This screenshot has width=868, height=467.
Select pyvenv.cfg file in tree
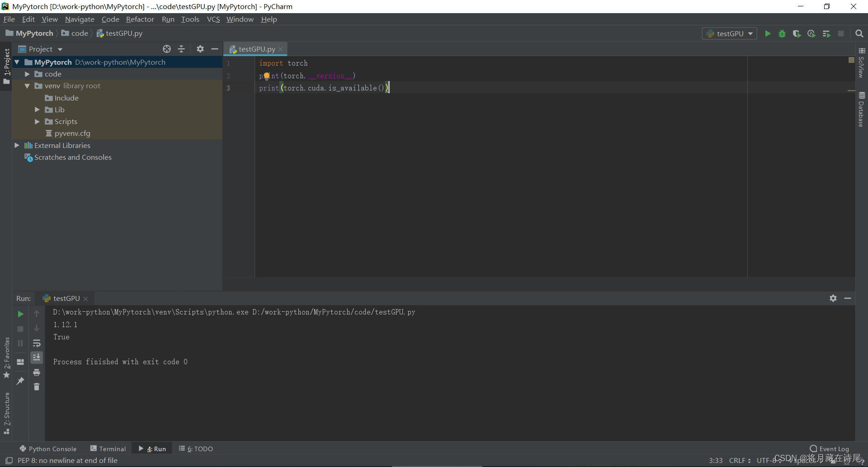tap(72, 133)
